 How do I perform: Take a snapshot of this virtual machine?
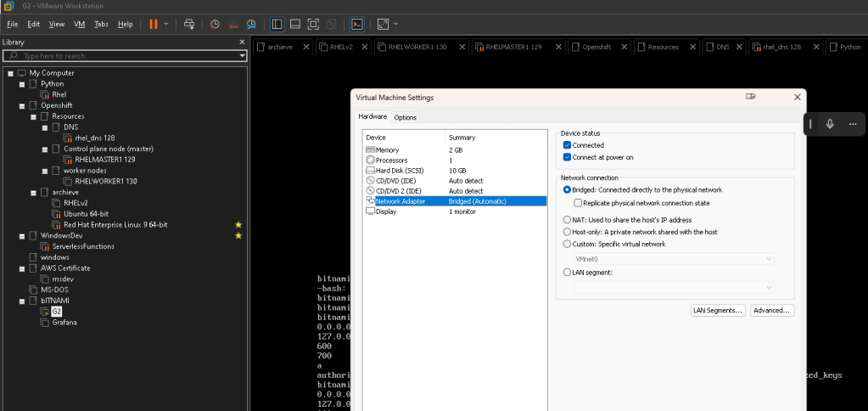click(215, 24)
